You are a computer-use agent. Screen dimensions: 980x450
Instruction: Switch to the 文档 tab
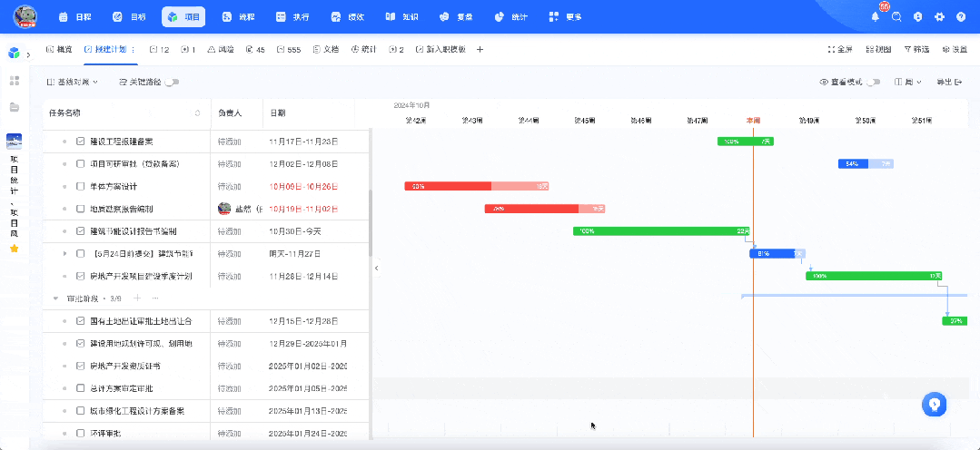(326, 49)
